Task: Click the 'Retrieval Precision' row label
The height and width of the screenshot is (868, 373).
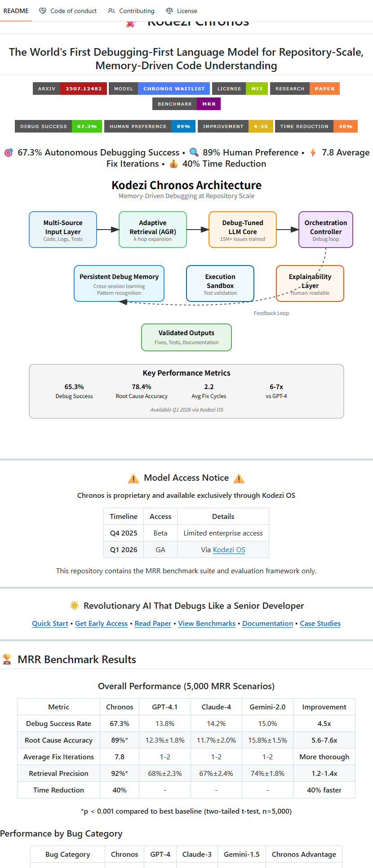Action: click(58, 774)
